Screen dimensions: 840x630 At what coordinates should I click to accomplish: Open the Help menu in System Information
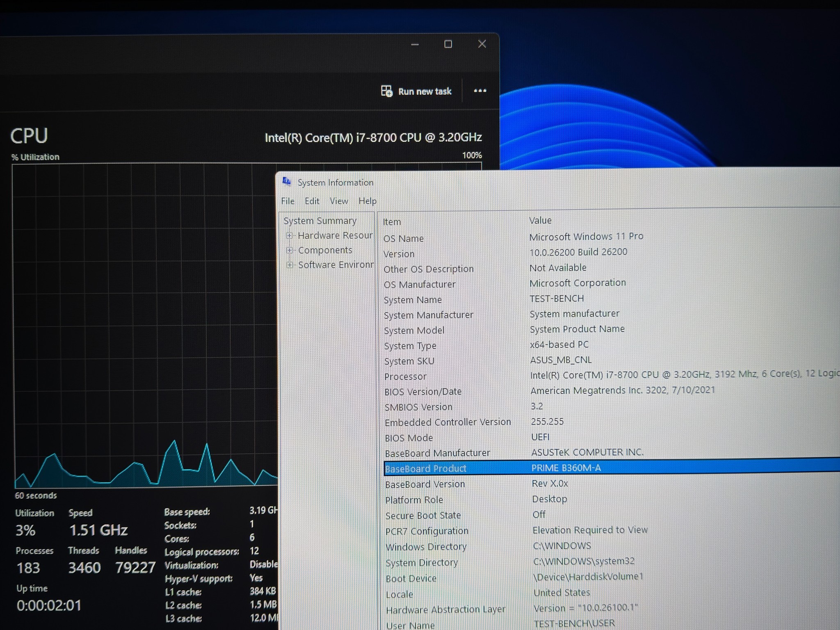pos(367,201)
